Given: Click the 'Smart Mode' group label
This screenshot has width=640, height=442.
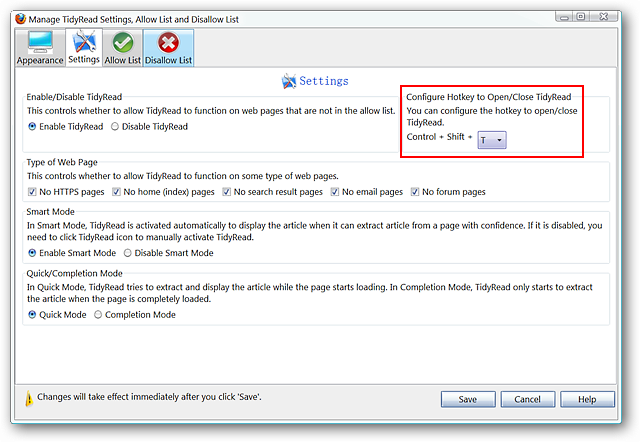Looking at the screenshot, I should [51, 212].
